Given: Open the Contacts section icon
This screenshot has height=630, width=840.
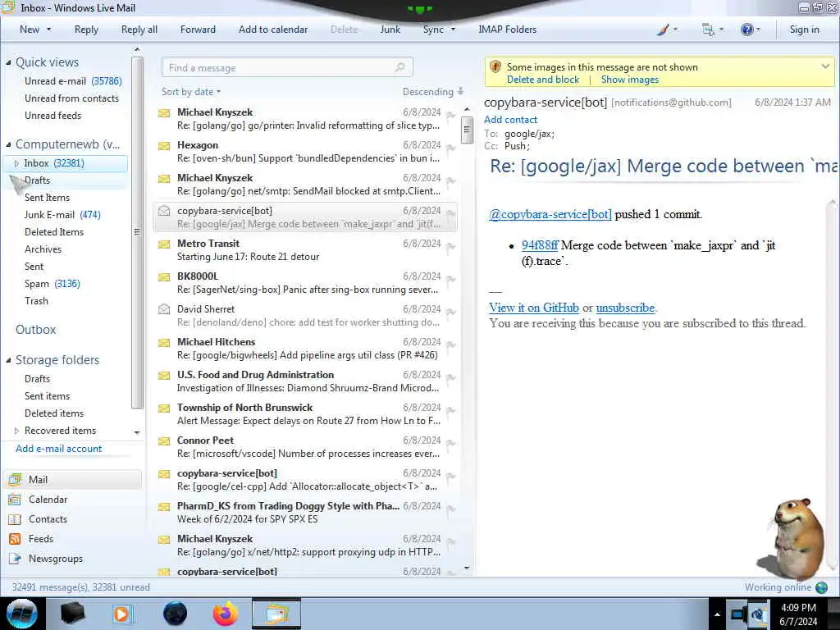Looking at the screenshot, I should pos(15,519).
